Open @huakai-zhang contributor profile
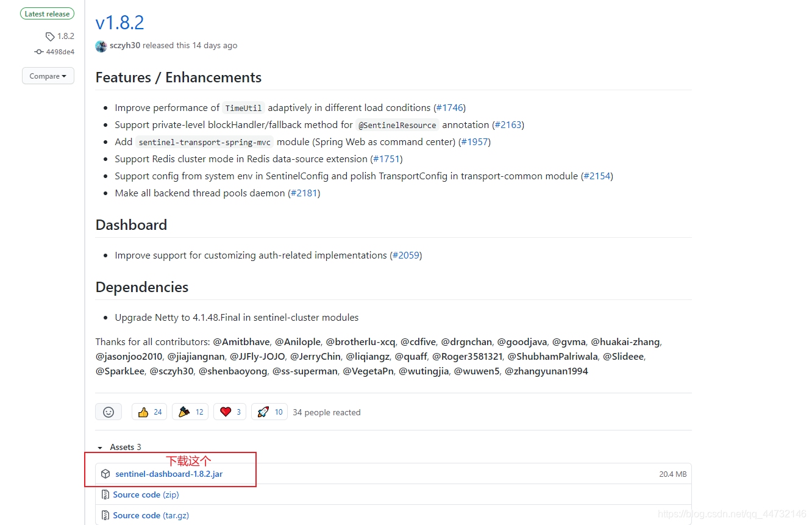 click(x=626, y=342)
